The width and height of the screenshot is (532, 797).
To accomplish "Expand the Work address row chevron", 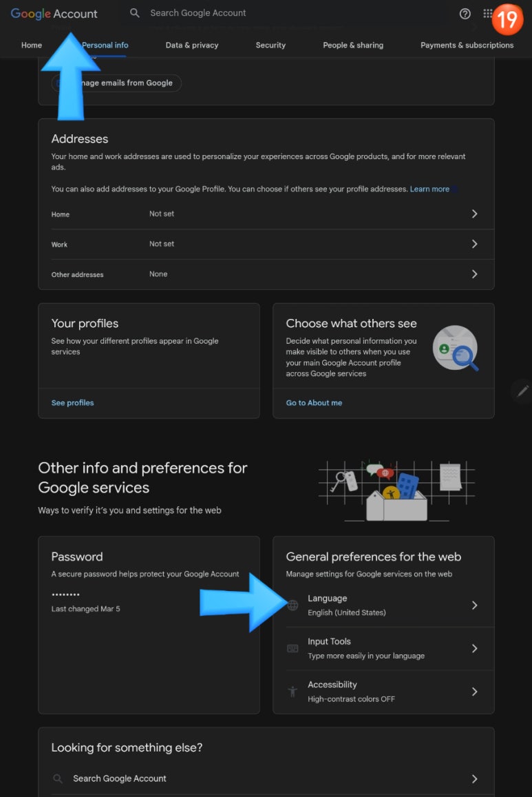I will [x=474, y=244].
